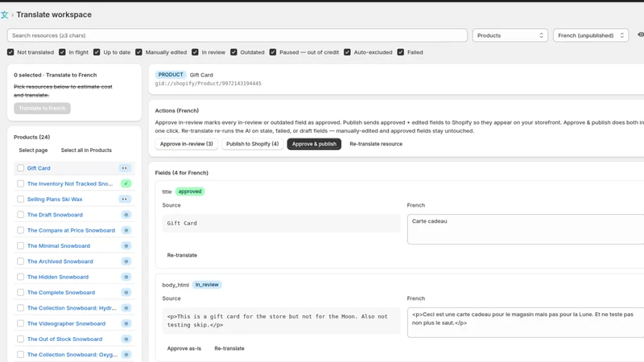Click Approve as-is for body_html

[184, 348]
